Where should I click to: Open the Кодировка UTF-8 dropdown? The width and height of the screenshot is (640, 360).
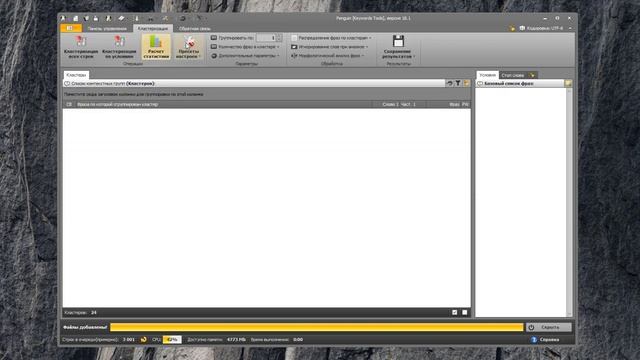coord(542,28)
